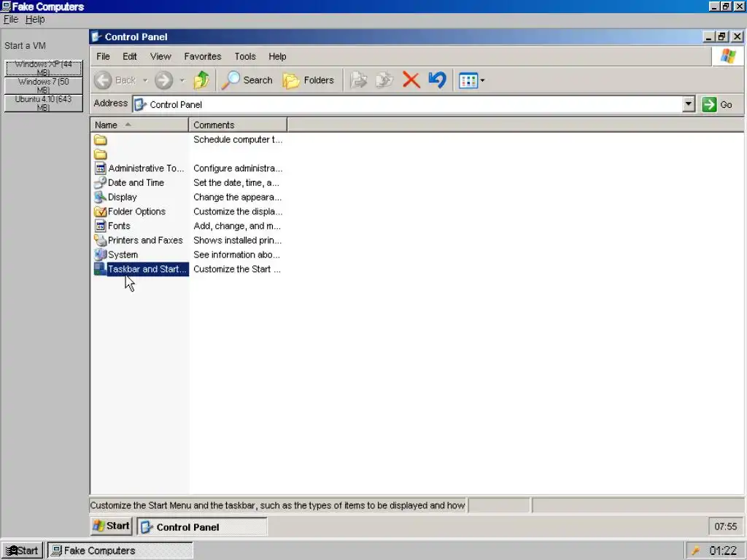
Task: Click the 'Set the date, time, a...' comment
Action: 236,182
